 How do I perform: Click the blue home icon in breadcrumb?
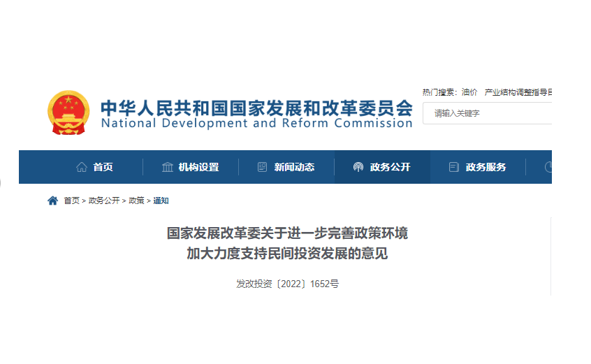coord(53,201)
